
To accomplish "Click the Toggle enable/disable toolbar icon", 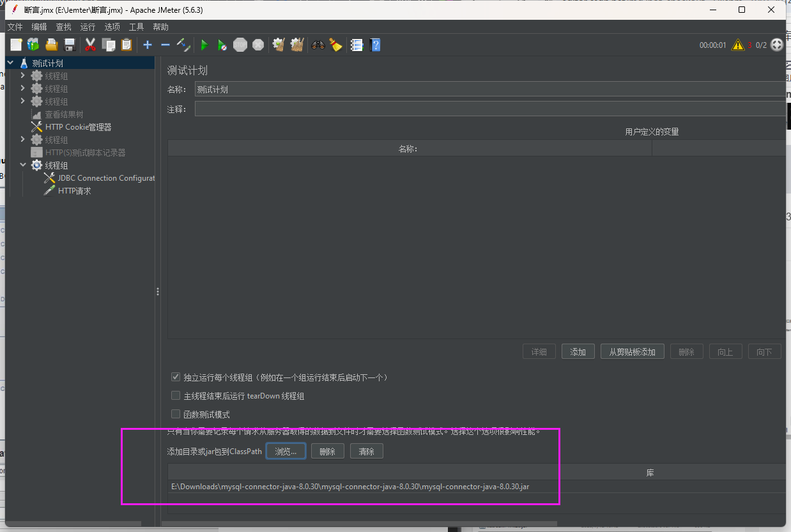I will click(x=183, y=45).
